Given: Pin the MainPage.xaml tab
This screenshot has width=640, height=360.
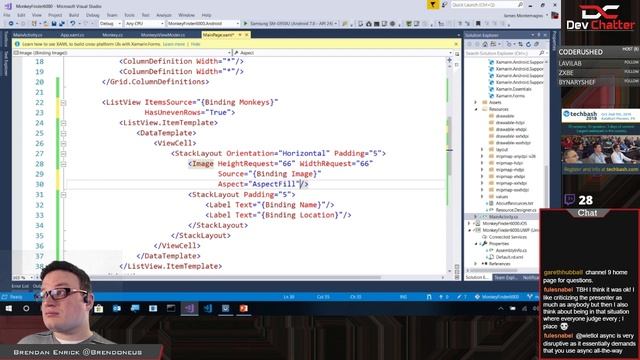Looking at the screenshot, I should tap(240, 35).
